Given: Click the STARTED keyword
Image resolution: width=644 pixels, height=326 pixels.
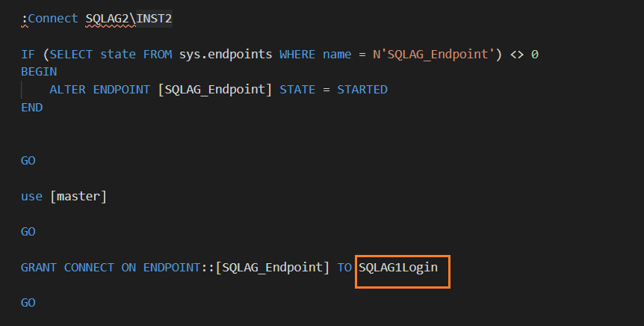Looking at the screenshot, I should [362, 90].
